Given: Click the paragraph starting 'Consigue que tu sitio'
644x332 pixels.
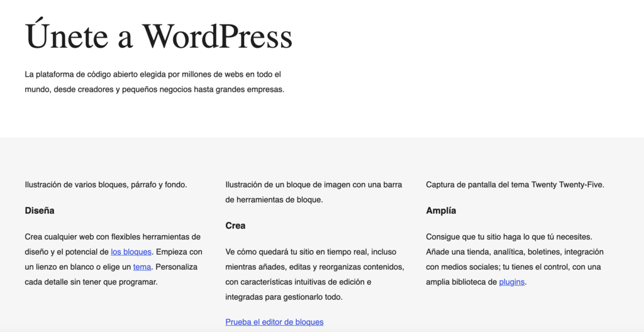Looking at the screenshot, I should 514,260.
